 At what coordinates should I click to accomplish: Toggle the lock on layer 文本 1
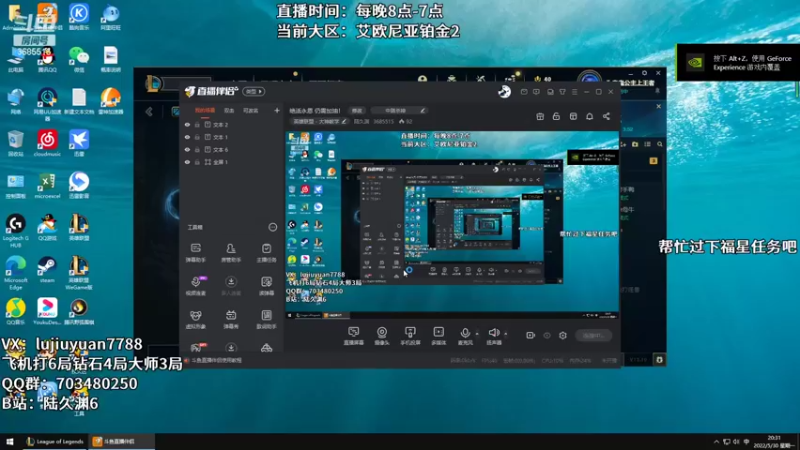tap(197, 137)
